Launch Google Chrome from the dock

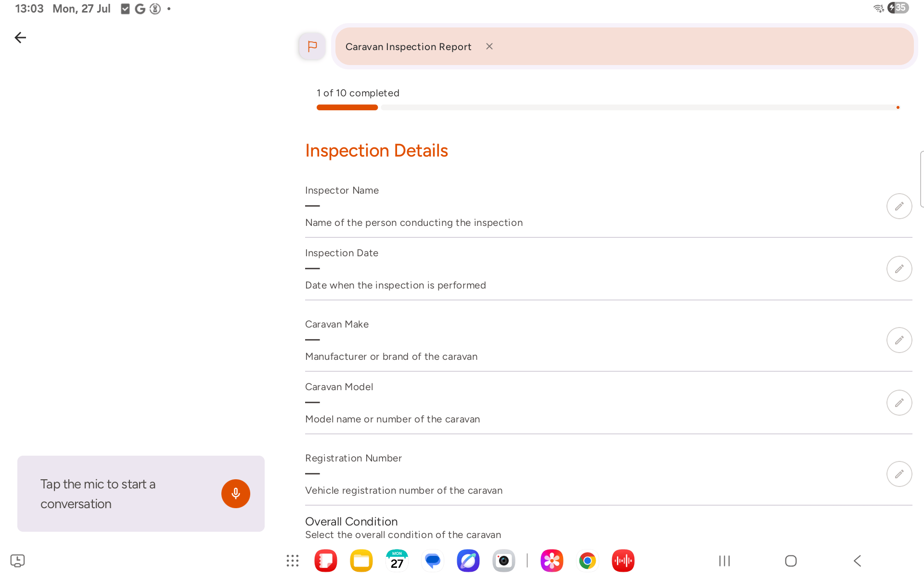[x=588, y=561]
